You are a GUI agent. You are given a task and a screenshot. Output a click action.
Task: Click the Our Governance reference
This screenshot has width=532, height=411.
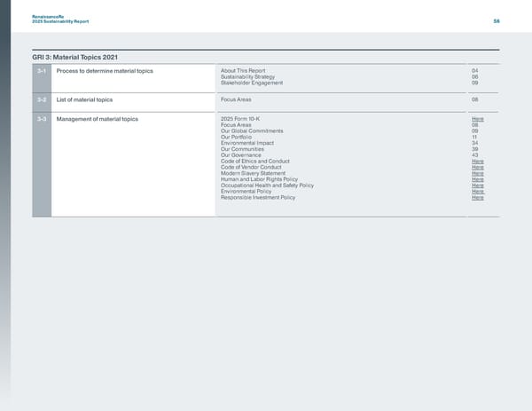pyautogui.click(x=241, y=155)
